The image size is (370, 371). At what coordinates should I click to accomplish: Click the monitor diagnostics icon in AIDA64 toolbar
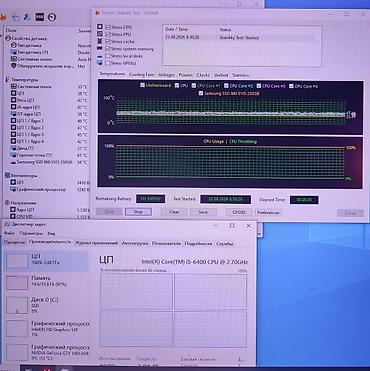(x=16, y=17)
